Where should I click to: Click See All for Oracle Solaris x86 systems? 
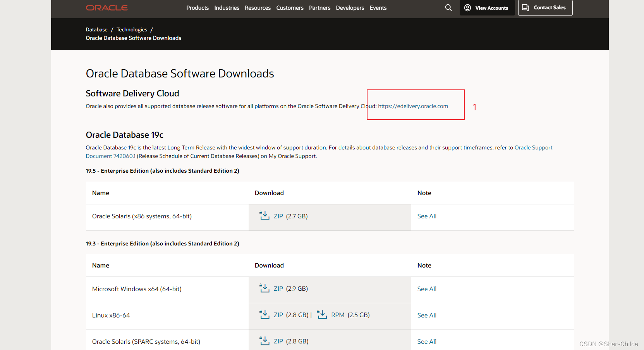(x=427, y=216)
